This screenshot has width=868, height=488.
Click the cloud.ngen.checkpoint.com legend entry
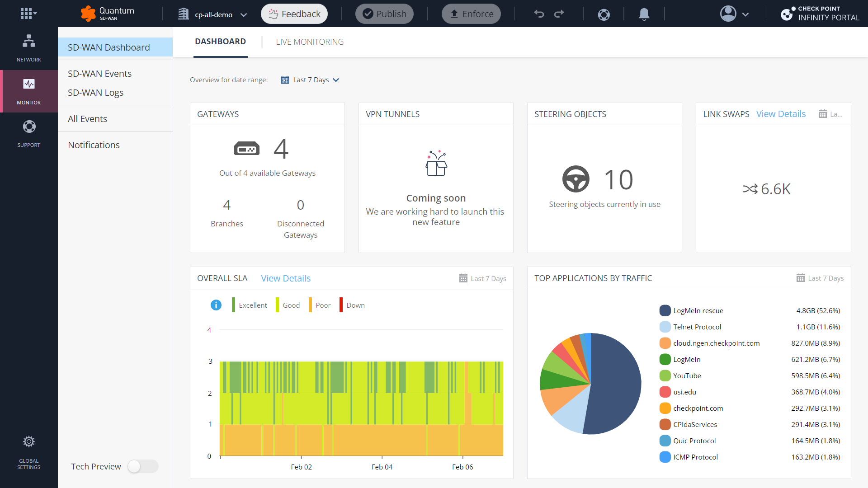pos(717,343)
